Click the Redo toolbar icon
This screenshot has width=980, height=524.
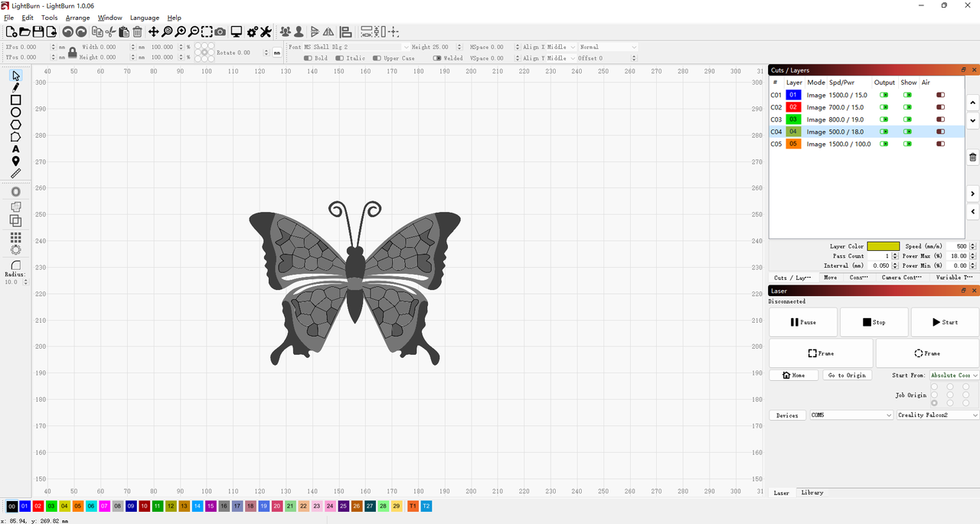pyautogui.click(x=80, y=31)
